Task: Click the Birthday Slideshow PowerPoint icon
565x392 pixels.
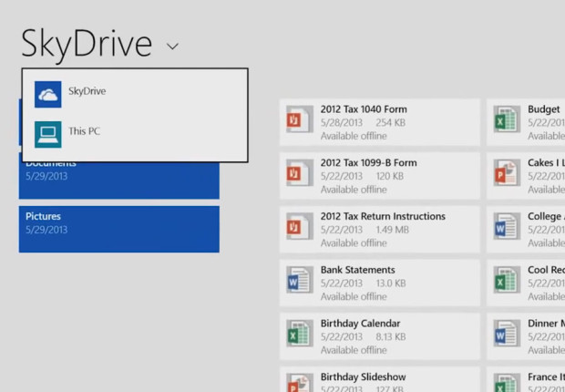Action: 300,383
